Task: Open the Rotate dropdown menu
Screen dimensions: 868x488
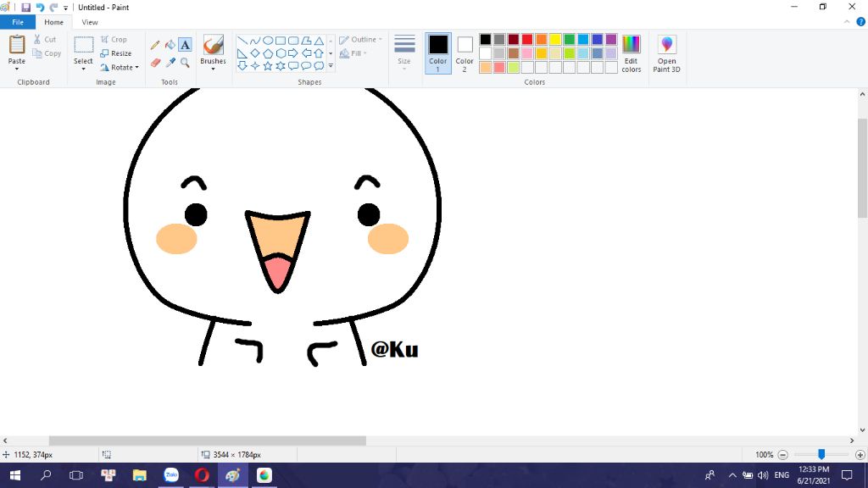Action: coord(120,68)
